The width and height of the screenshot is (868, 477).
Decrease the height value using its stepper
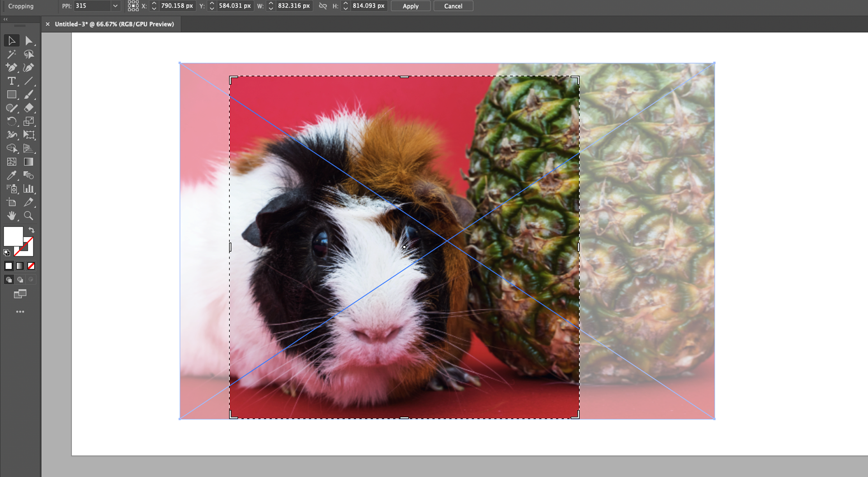pyautogui.click(x=346, y=8)
